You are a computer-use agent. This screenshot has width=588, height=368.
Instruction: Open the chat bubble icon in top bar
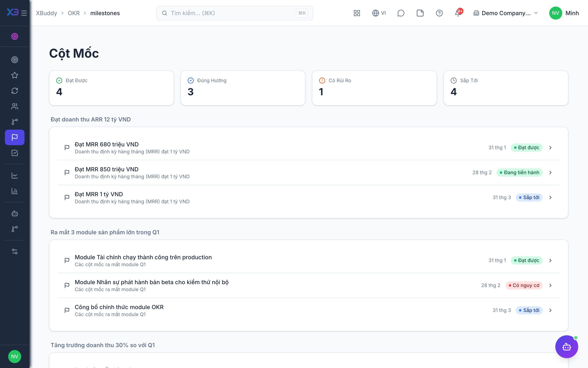401,13
